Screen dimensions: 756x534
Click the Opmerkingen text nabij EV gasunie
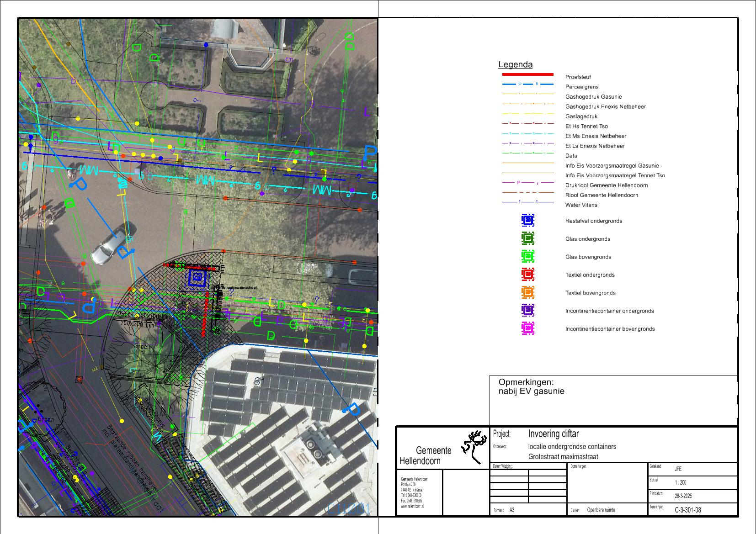531,391
